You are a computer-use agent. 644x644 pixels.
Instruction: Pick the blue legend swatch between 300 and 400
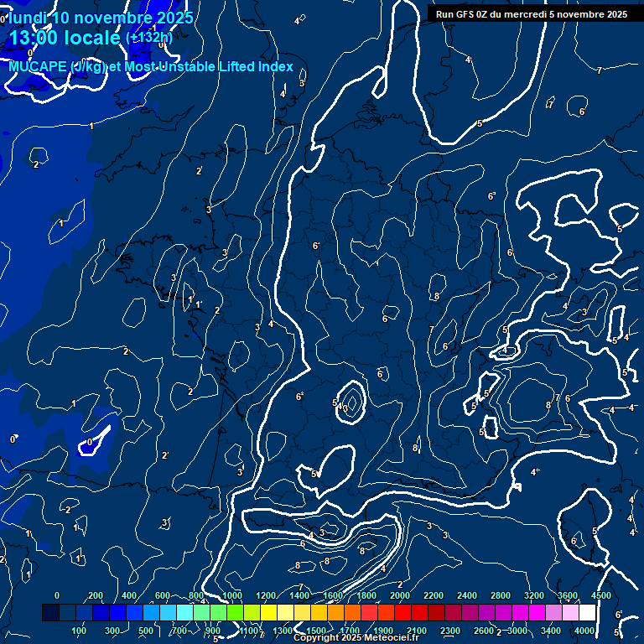118,612
